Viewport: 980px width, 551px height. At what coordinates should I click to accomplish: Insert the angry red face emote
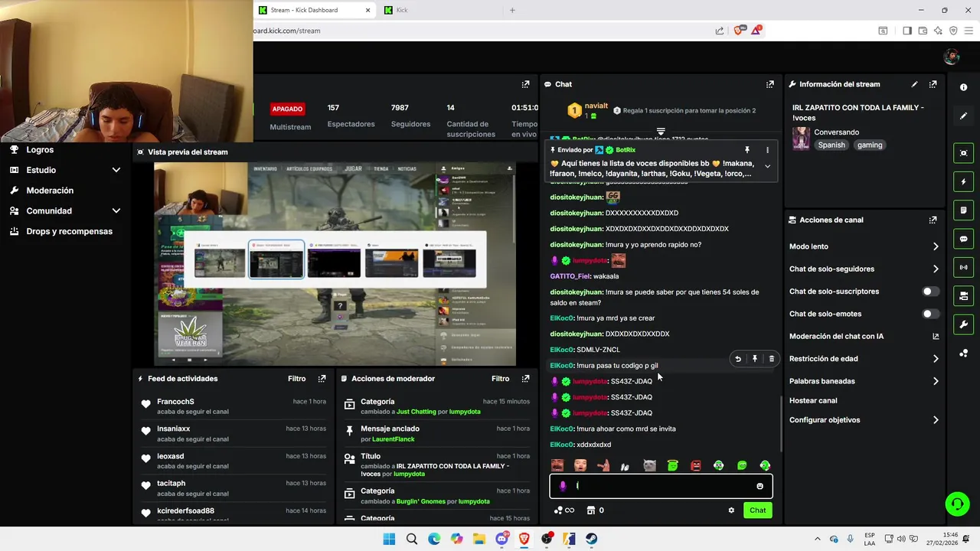(x=695, y=465)
